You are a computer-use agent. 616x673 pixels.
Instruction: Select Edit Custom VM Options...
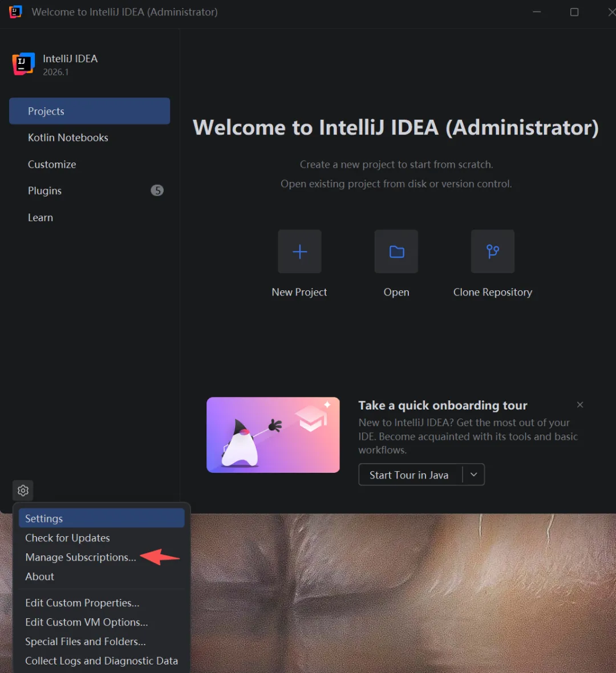102,622
